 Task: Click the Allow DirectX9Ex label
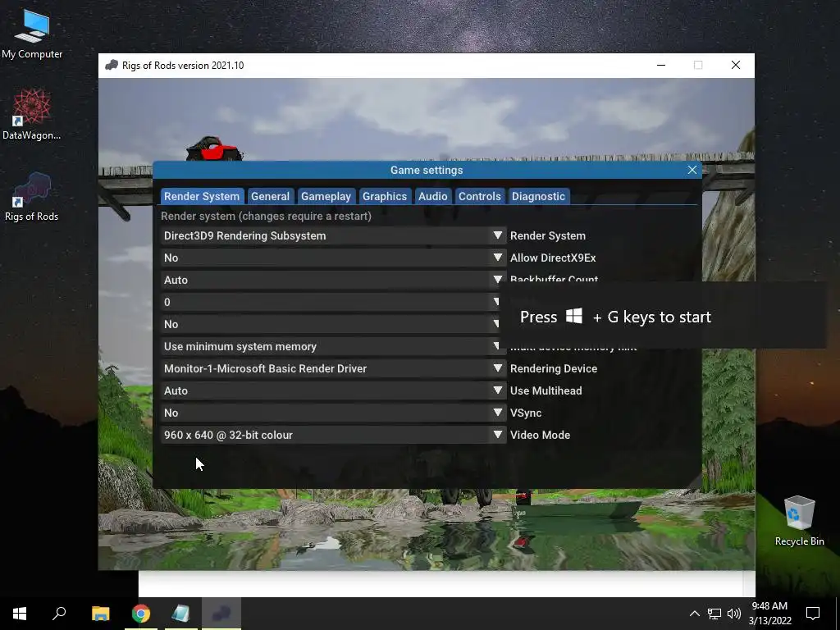[553, 258]
